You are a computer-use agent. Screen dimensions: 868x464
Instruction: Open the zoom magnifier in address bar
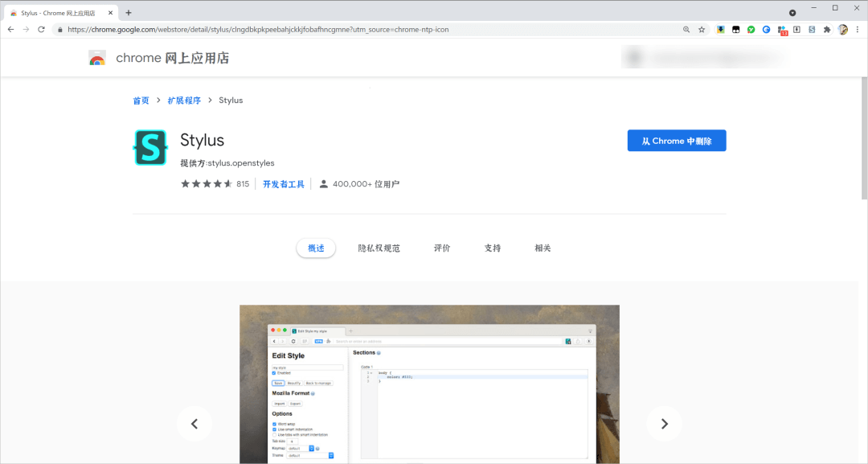(686, 29)
